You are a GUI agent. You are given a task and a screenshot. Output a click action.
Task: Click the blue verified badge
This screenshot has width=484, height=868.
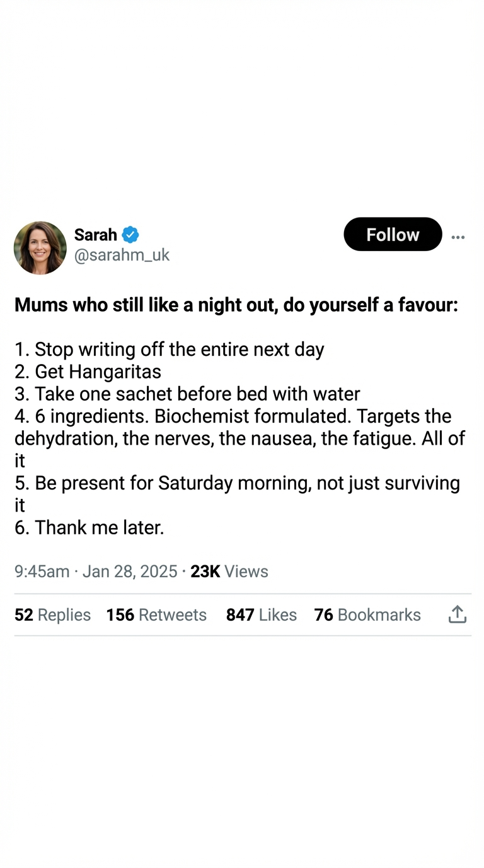tap(130, 235)
